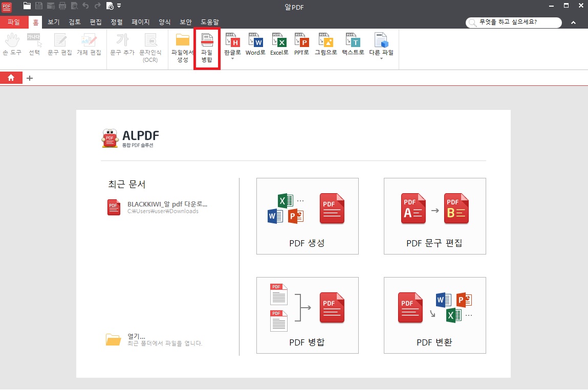
Task: Click the red home document tab
Action: click(x=11, y=78)
